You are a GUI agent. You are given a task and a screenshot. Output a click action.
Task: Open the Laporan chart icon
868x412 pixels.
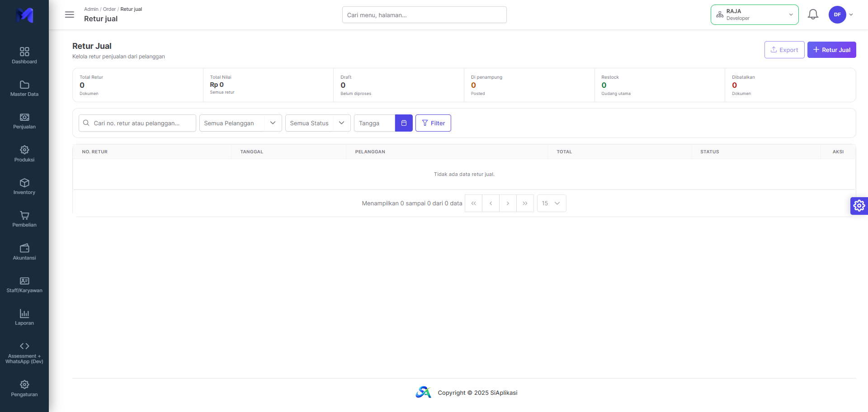24,313
